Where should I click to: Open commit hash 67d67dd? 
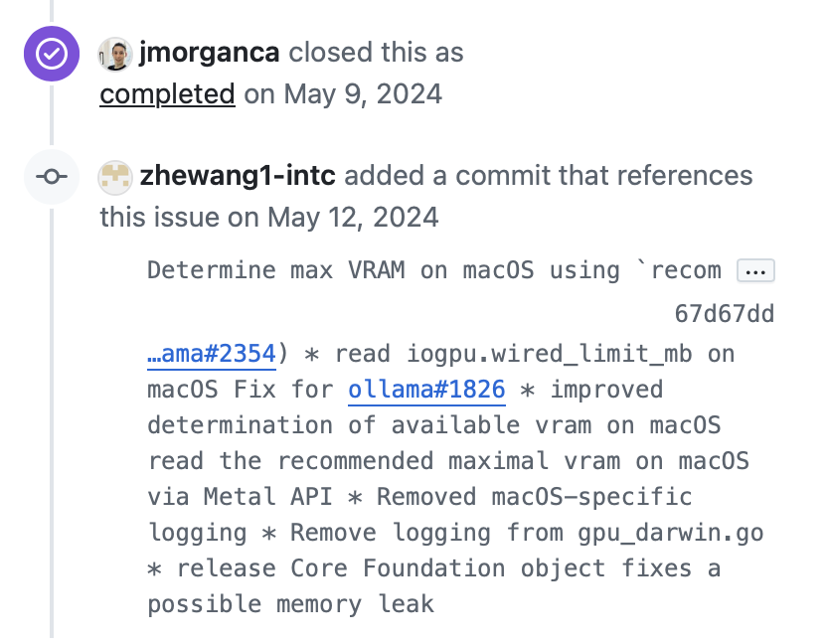(x=725, y=314)
